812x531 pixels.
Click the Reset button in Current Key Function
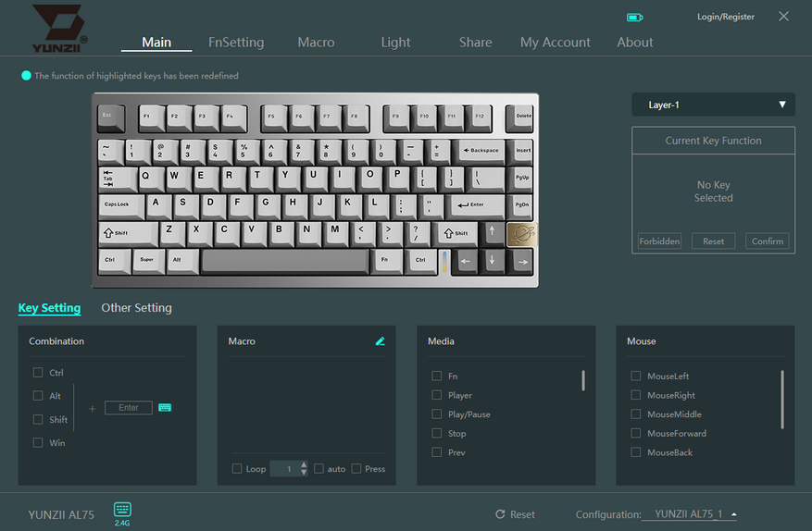click(713, 241)
